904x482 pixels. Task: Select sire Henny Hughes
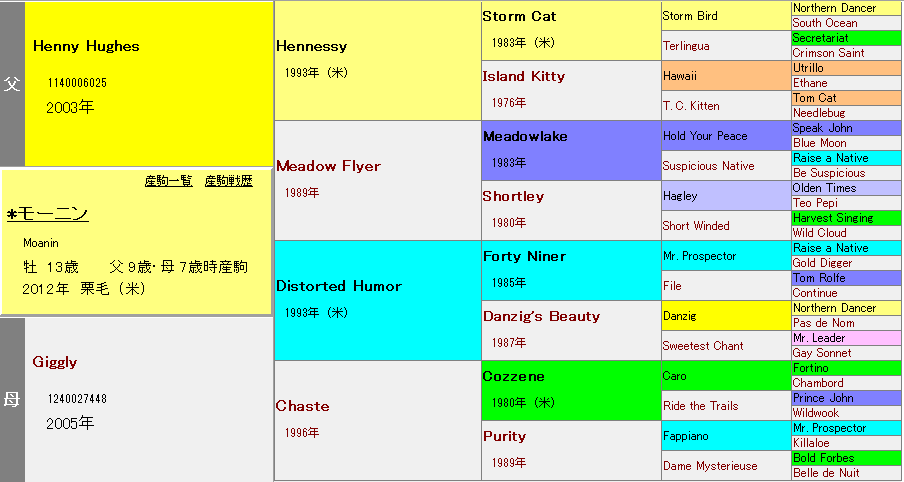point(86,46)
